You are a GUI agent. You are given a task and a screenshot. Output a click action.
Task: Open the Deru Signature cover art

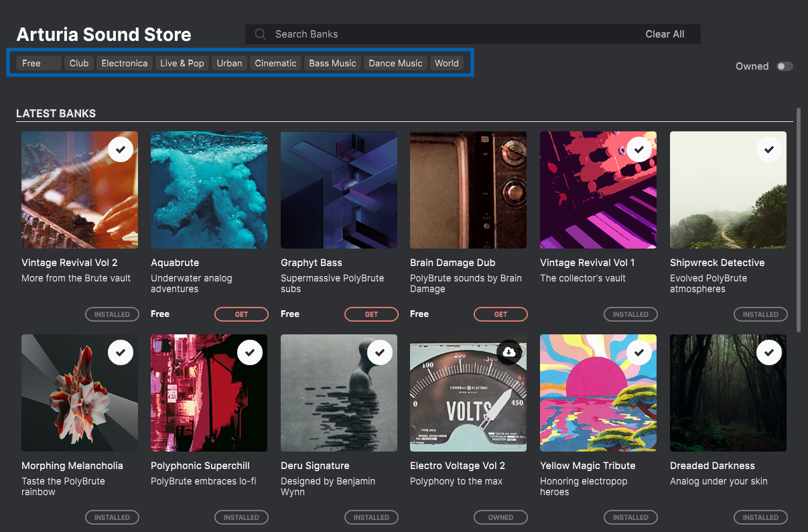pos(339,393)
